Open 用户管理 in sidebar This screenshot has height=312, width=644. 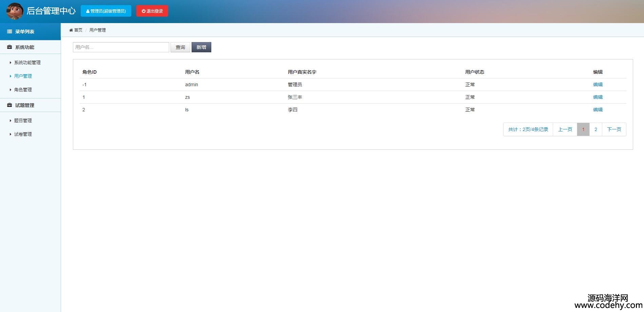click(23, 76)
